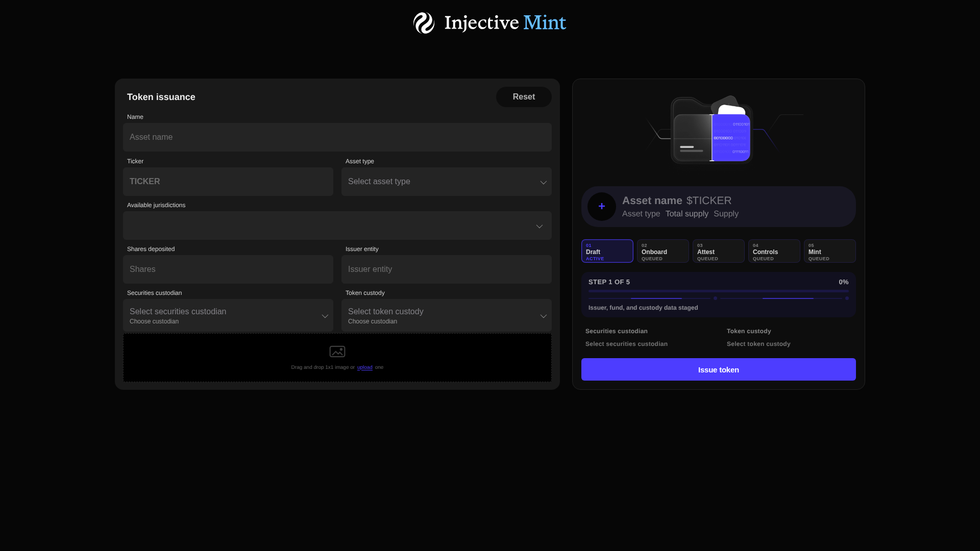Click 'Select token custody' summary value
The width and height of the screenshot is (980, 551).
coord(758,344)
